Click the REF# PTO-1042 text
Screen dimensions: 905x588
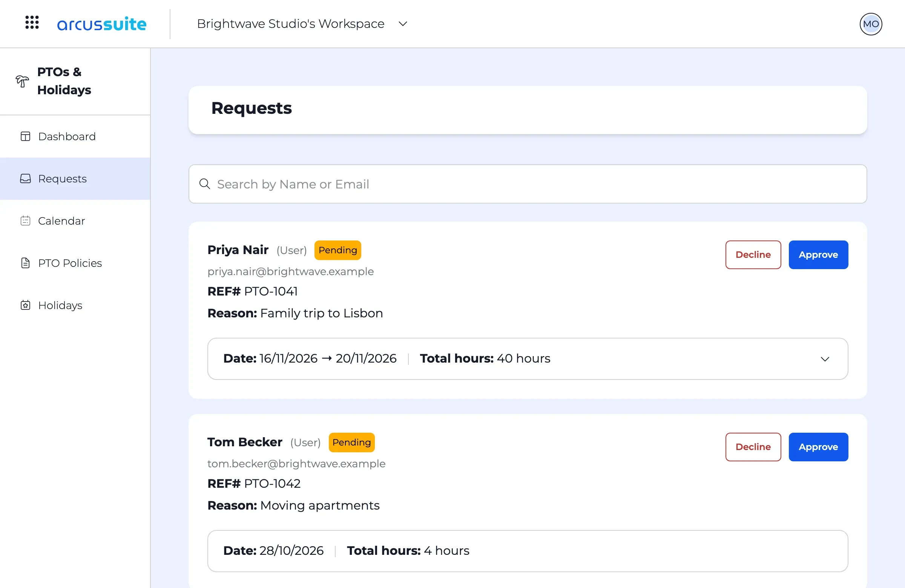(x=254, y=484)
